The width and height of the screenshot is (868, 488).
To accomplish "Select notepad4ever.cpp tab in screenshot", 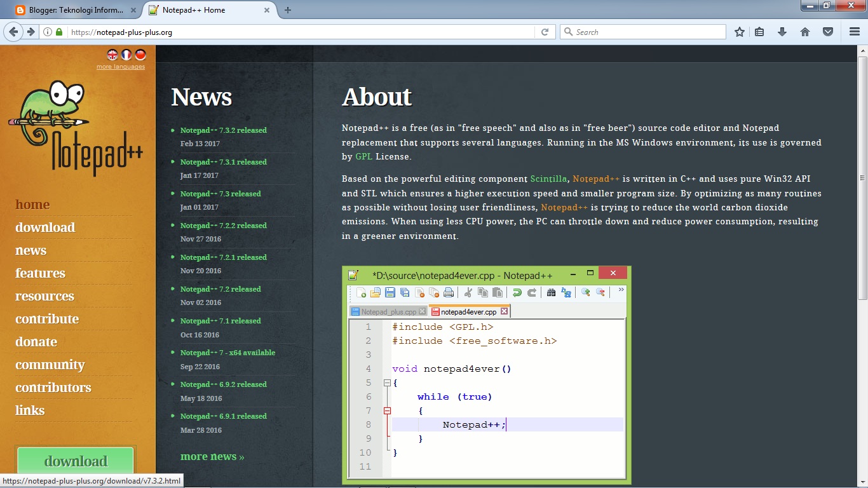I will tap(470, 311).
